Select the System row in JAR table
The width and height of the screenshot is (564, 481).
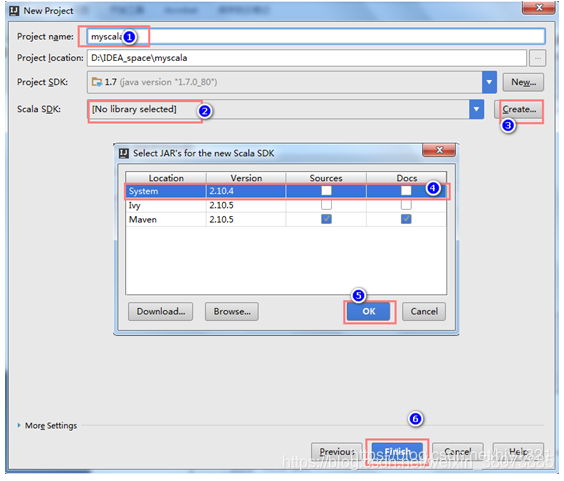[286, 191]
